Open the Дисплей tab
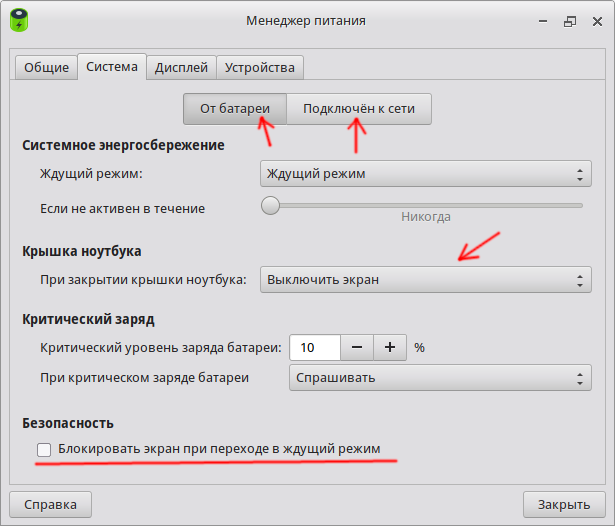This screenshot has height=526, width=615. [x=181, y=68]
